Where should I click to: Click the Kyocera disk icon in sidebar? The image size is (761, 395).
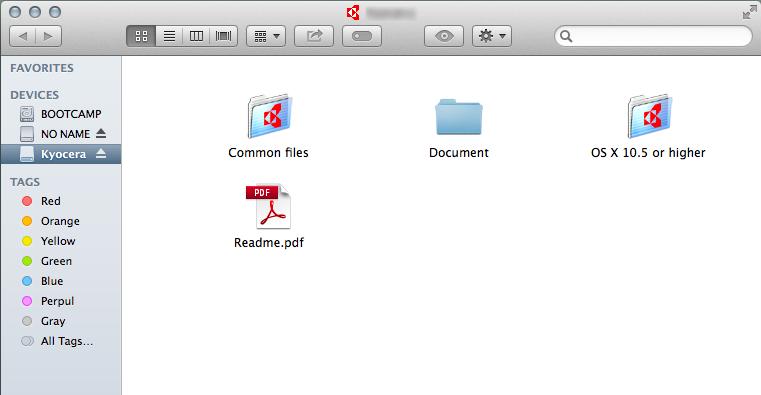click(27, 154)
